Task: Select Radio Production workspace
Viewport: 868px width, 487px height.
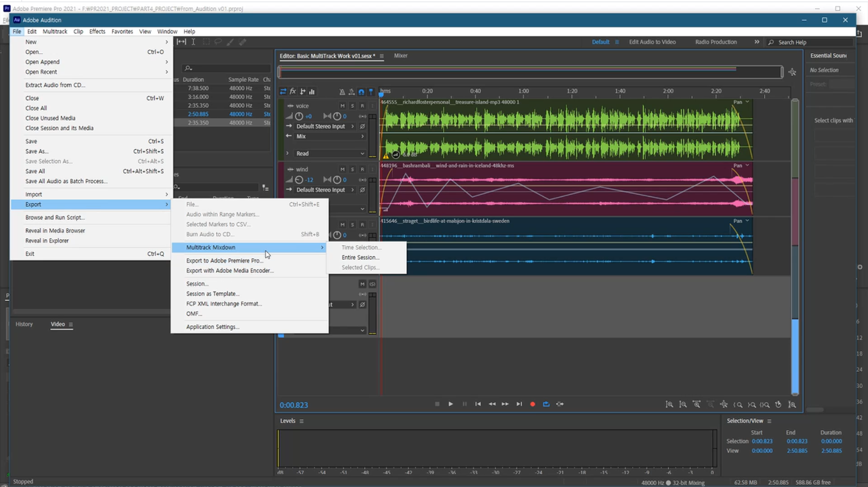Action: tap(716, 42)
